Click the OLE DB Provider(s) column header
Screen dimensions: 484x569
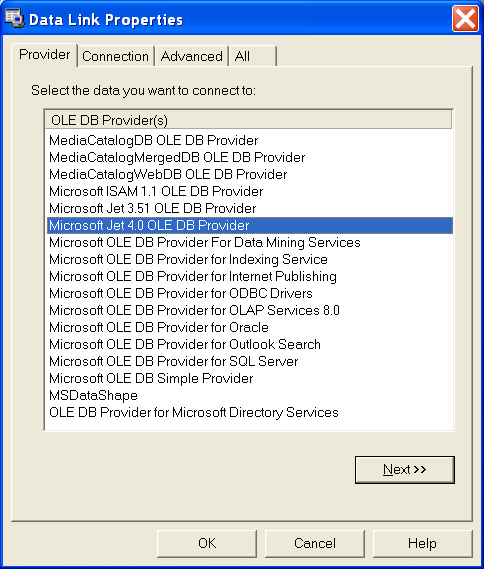click(249, 120)
